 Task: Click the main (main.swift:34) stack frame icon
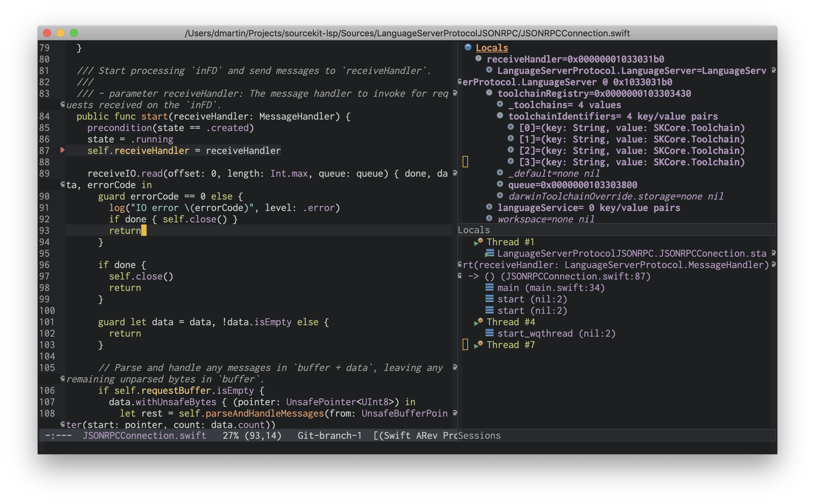coord(490,287)
